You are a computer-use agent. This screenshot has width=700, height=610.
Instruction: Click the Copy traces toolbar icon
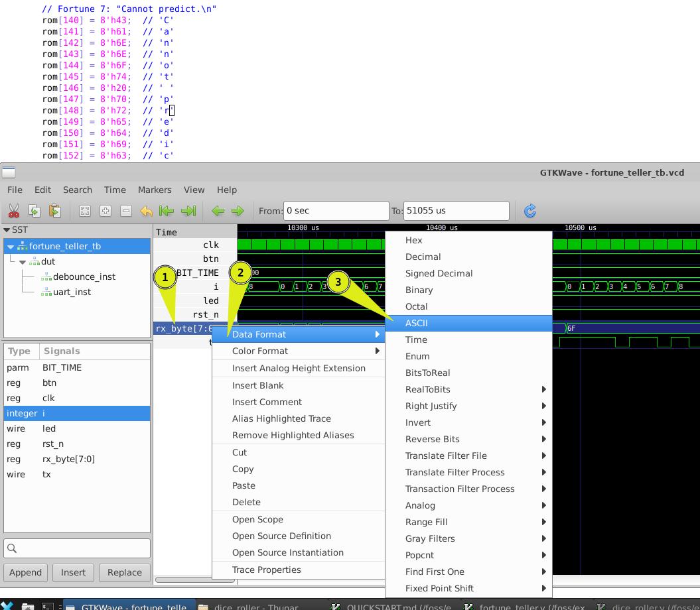pos(35,211)
